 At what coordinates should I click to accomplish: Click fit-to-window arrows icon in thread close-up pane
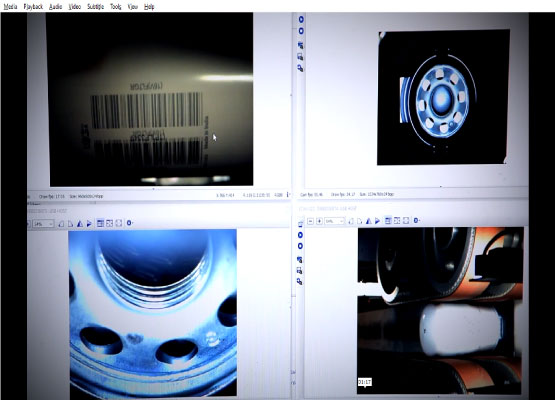click(x=109, y=223)
